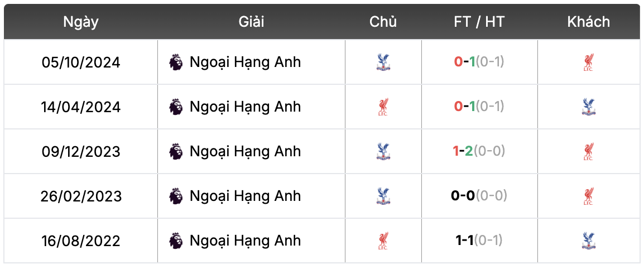Select the FT / HT column header
The width and height of the screenshot is (644, 269).
pyautogui.click(x=479, y=22)
